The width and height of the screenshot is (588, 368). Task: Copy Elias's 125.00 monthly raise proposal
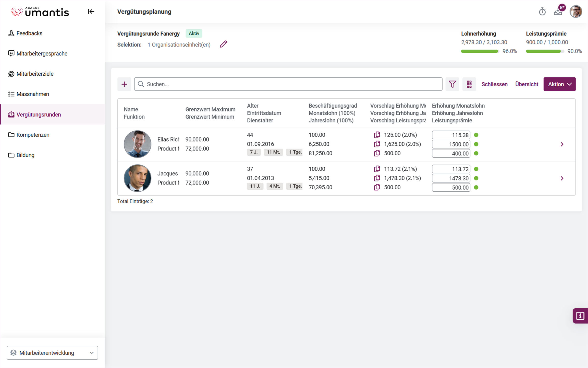point(377,135)
